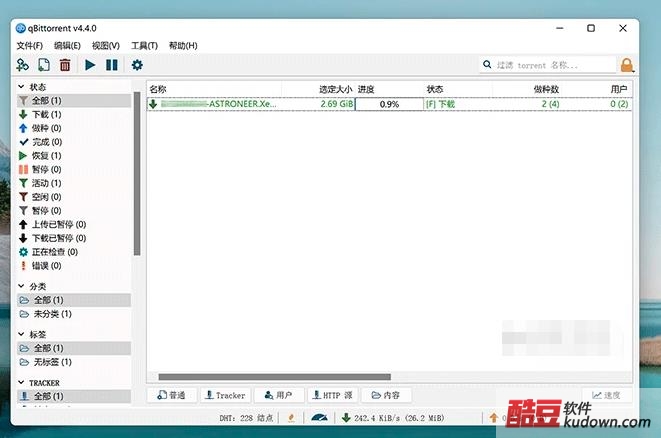Screen dimensions: 661x438
Task: Open add torrent file icon
Action: 44,65
